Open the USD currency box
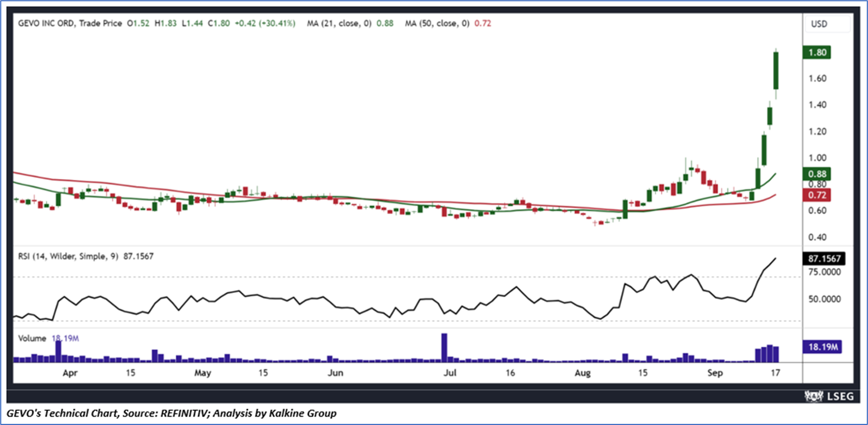868x425 pixels. click(828, 24)
